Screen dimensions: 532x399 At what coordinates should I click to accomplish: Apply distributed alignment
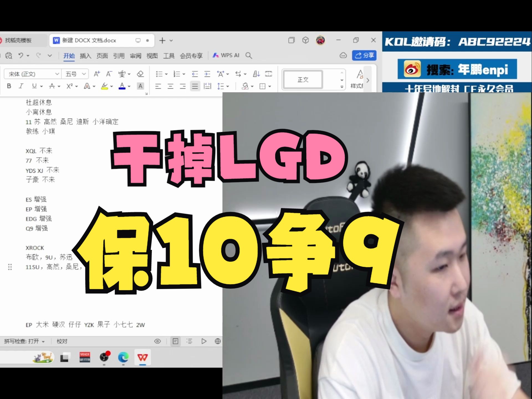point(207,86)
